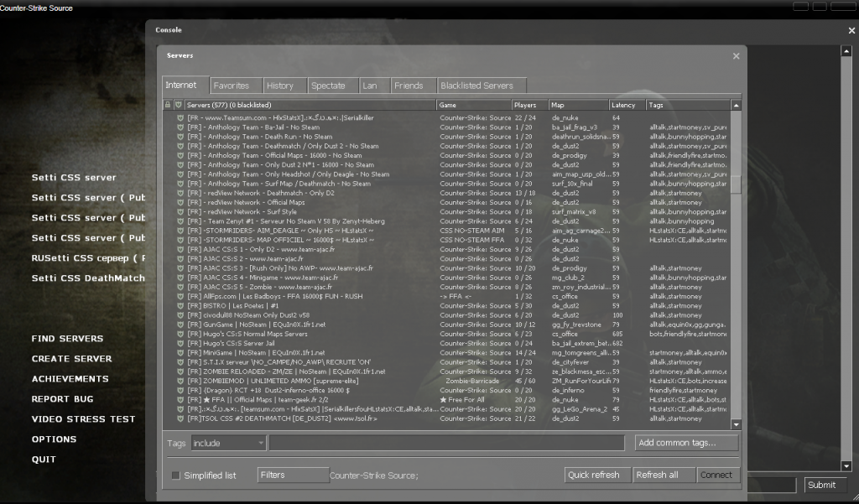Image resolution: width=859 pixels, height=504 pixels.
Task: Click the console Submit button
Action: tap(825, 485)
